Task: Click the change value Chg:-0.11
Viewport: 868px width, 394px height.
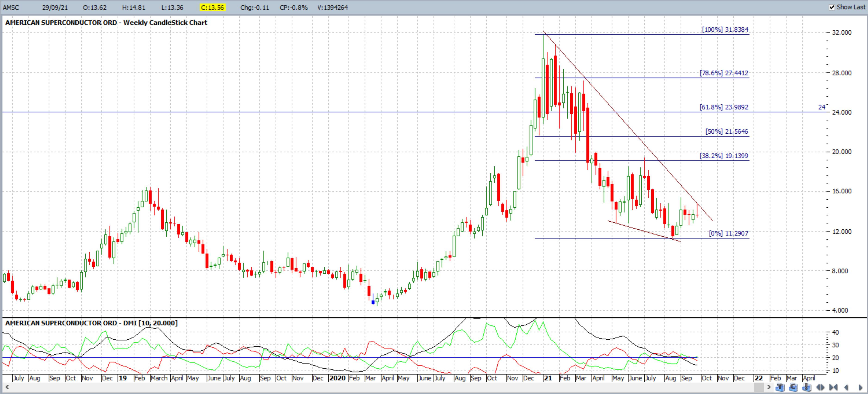Action: (255, 7)
